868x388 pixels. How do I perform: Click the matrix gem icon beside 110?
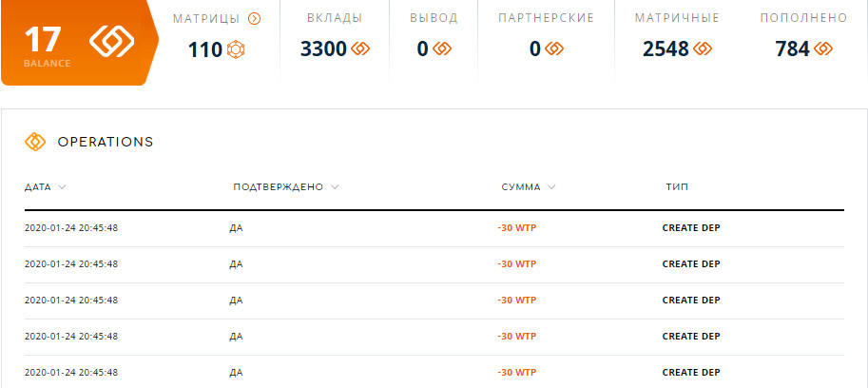[235, 49]
